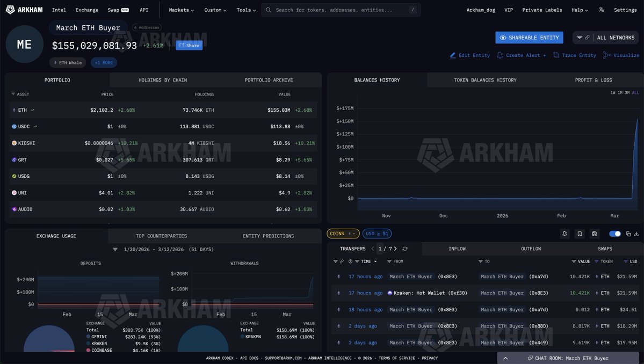Click the ETH chart icon in portfolio
The image size is (644, 364).
tap(32, 110)
